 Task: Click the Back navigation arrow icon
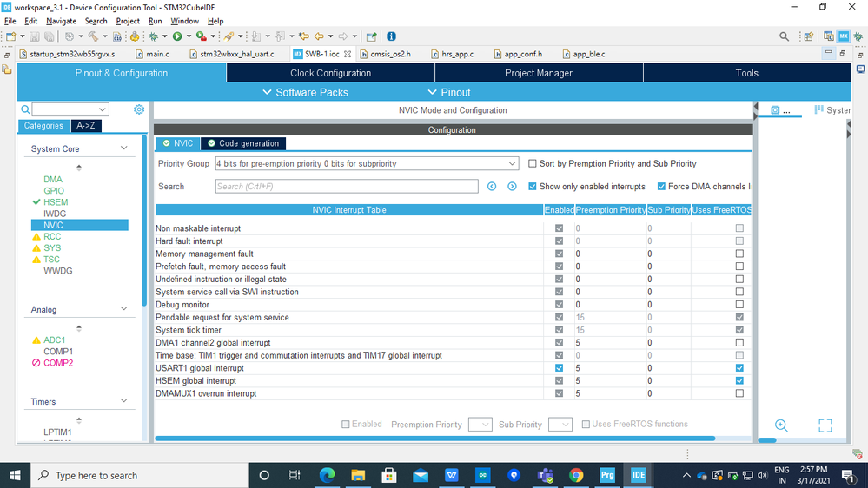point(319,36)
